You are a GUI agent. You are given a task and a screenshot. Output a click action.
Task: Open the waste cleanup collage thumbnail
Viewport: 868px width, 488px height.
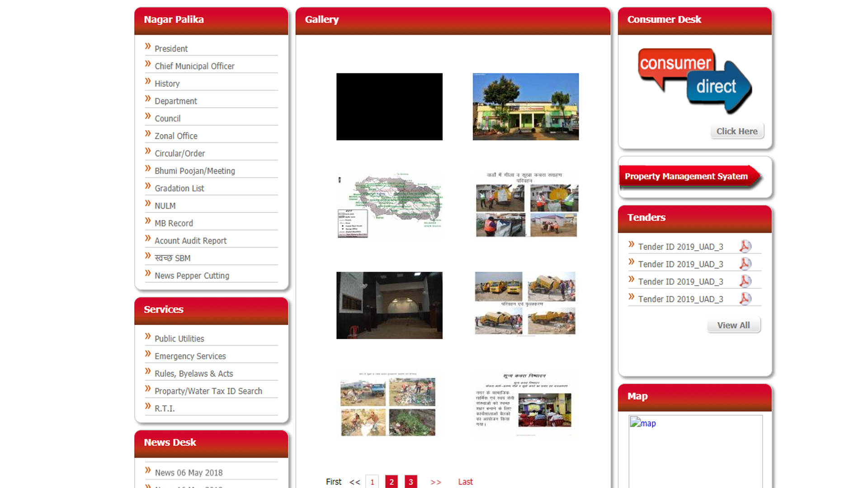[389, 404]
